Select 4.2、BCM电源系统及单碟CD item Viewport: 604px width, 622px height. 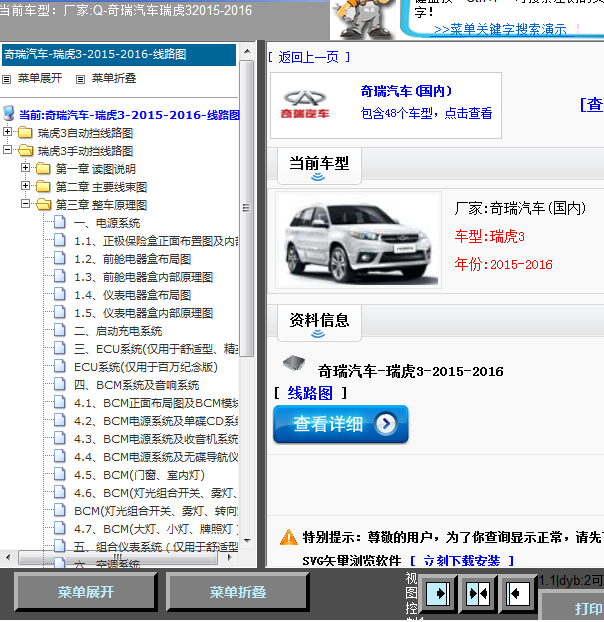[156, 421]
